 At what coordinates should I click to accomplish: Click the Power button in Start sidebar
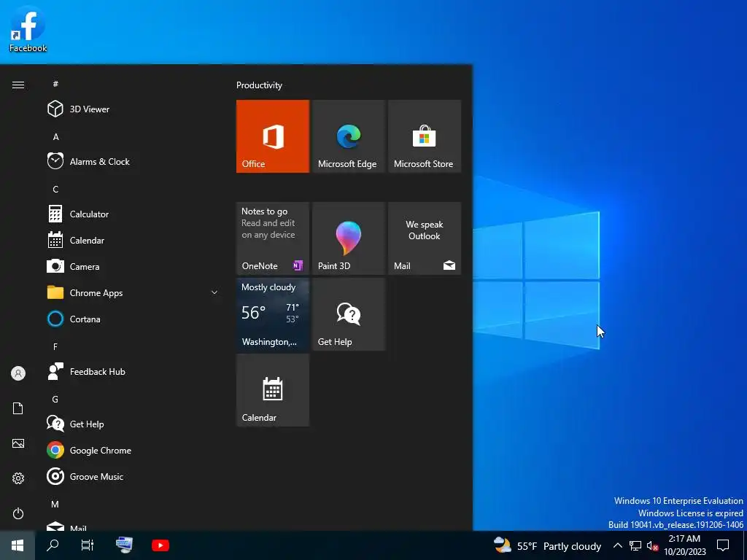click(x=18, y=513)
